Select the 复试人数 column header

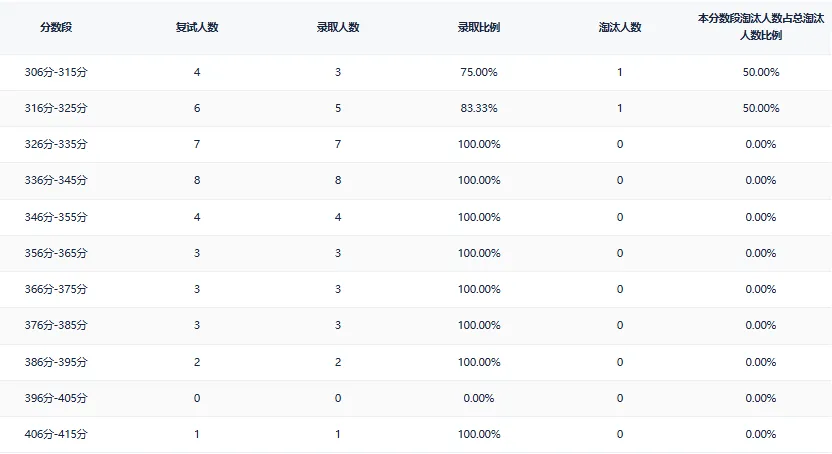197,27
